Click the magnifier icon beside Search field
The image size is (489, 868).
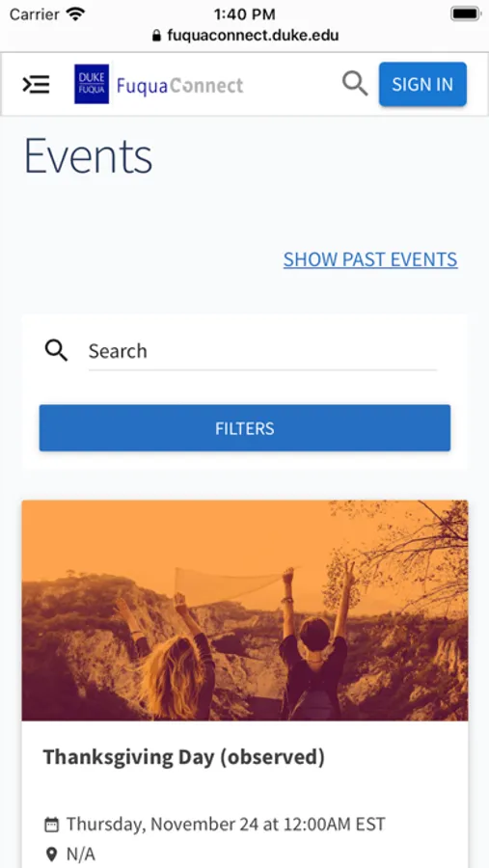(x=57, y=351)
